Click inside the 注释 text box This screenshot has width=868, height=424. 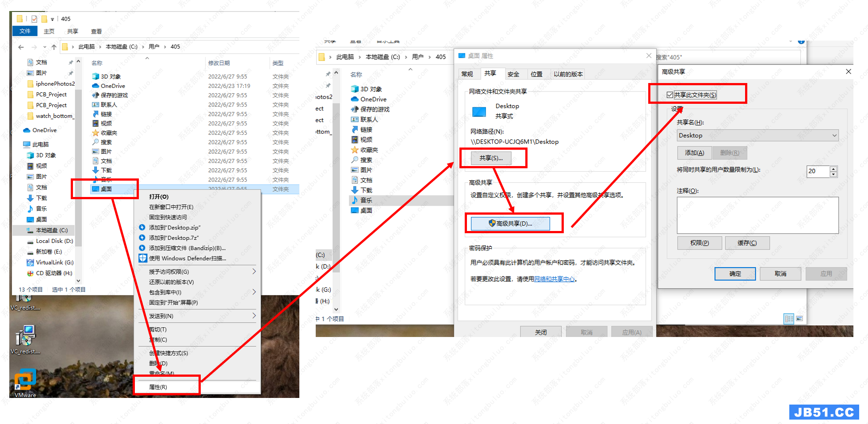[757, 215]
